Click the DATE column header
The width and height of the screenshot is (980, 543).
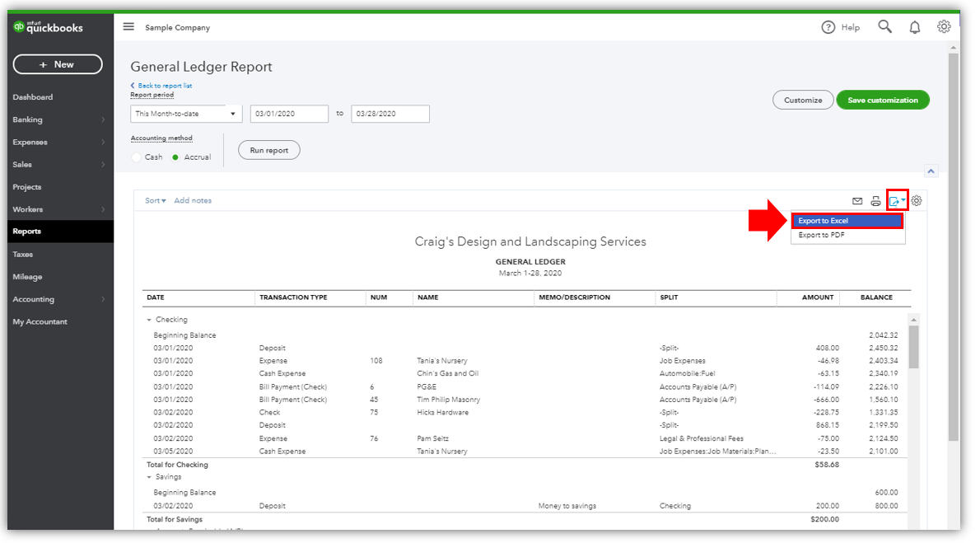click(156, 297)
